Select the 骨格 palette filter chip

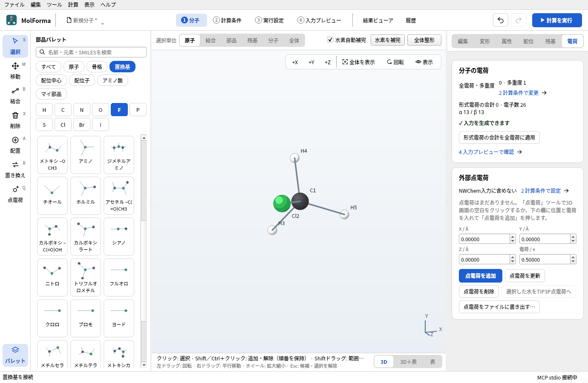coord(97,67)
